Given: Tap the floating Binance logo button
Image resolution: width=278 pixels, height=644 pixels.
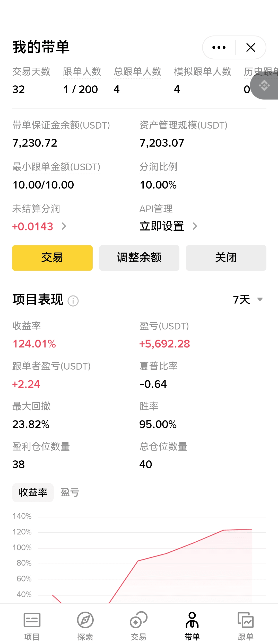Looking at the screenshot, I should 264,86.
